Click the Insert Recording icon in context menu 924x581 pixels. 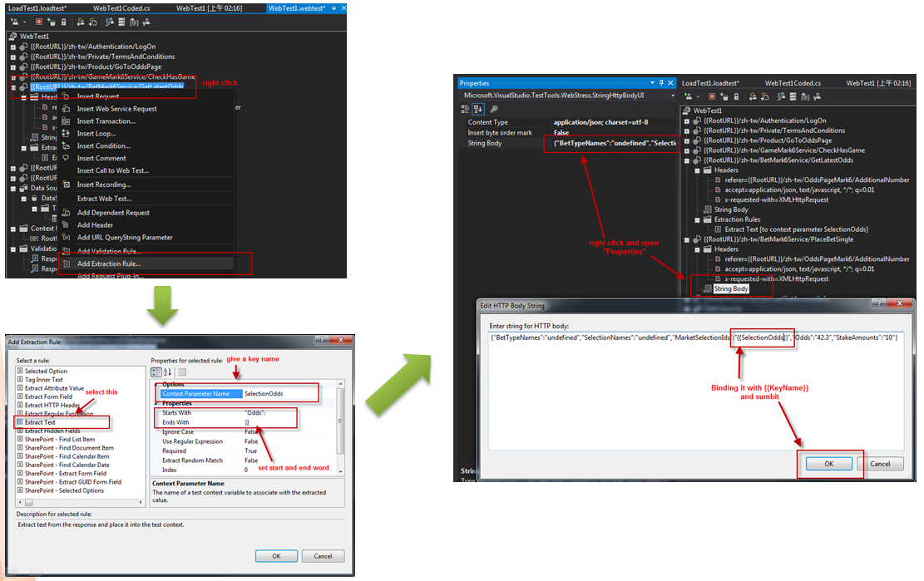click(x=66, y=185)
